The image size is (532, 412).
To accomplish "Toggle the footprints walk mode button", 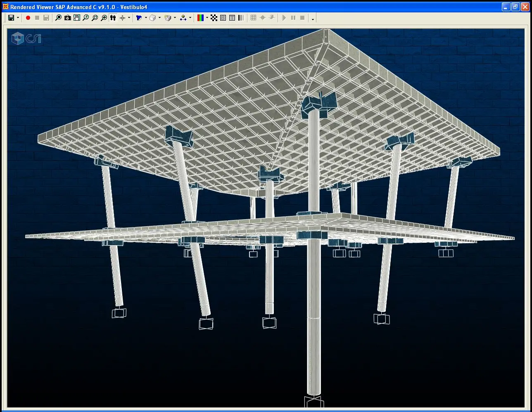I will point(113,18).
